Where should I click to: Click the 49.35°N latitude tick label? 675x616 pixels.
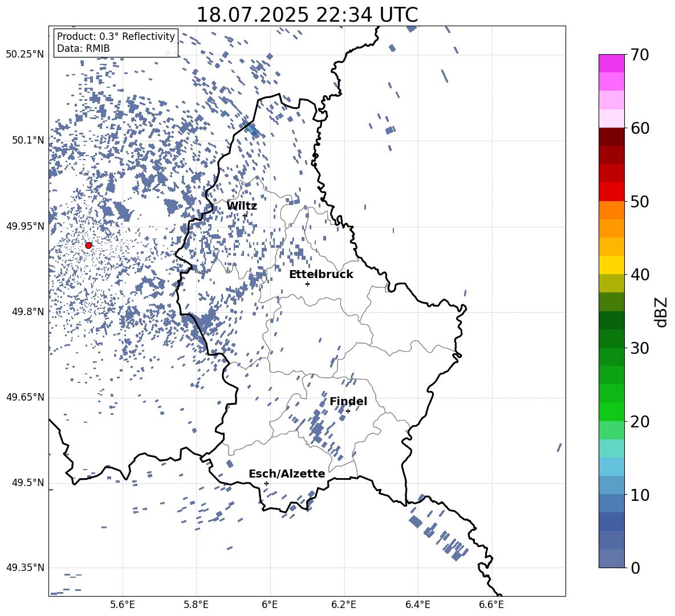coord(25,568)
